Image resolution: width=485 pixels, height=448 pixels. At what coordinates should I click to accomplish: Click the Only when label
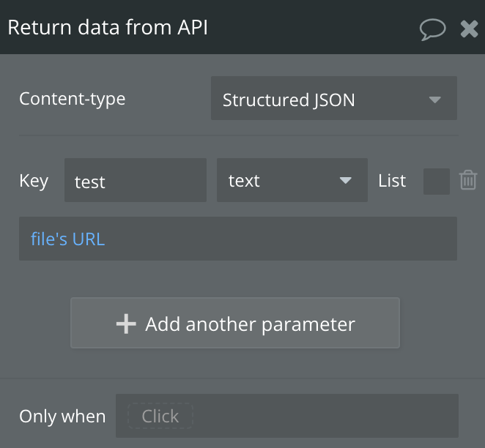click(62, 417)
